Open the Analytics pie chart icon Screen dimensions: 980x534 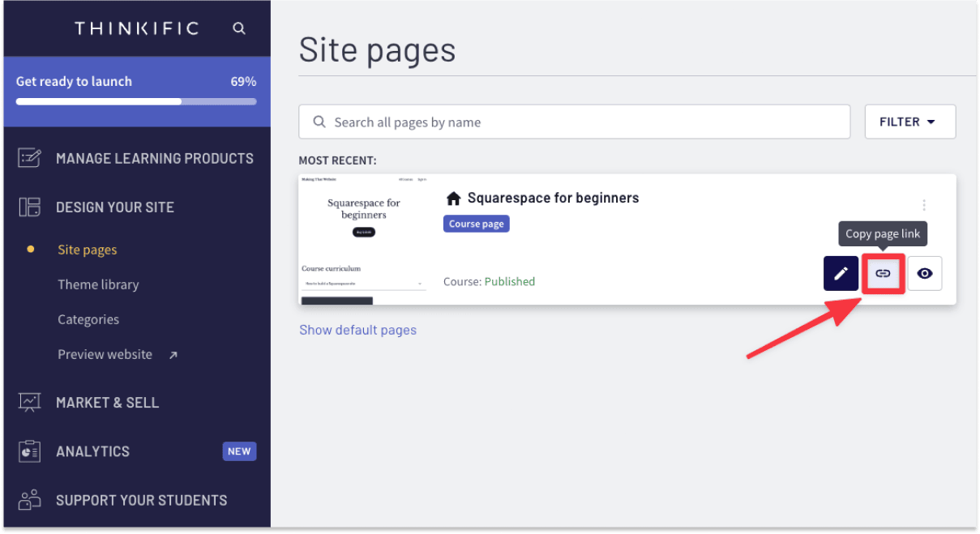tap(29, 451)
